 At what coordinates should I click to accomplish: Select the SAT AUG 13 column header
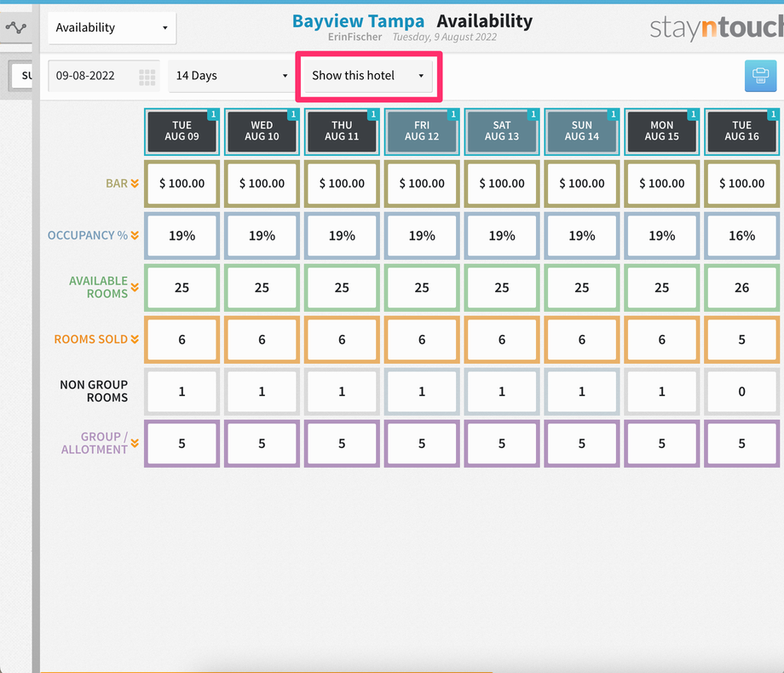[502, 131]
